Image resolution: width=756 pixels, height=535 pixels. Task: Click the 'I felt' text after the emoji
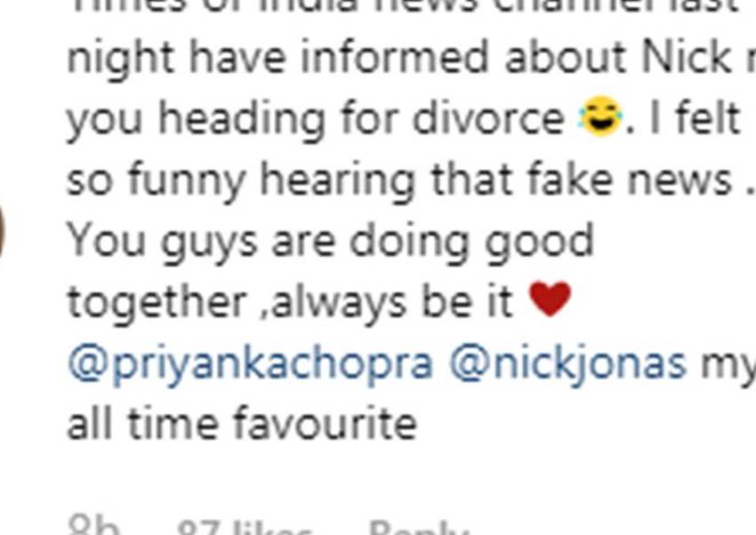[695, 118]
